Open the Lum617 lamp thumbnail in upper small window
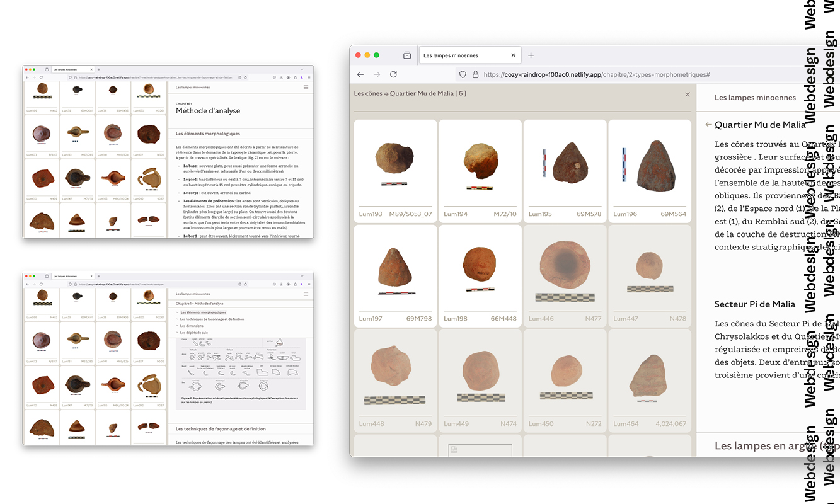 149,136
